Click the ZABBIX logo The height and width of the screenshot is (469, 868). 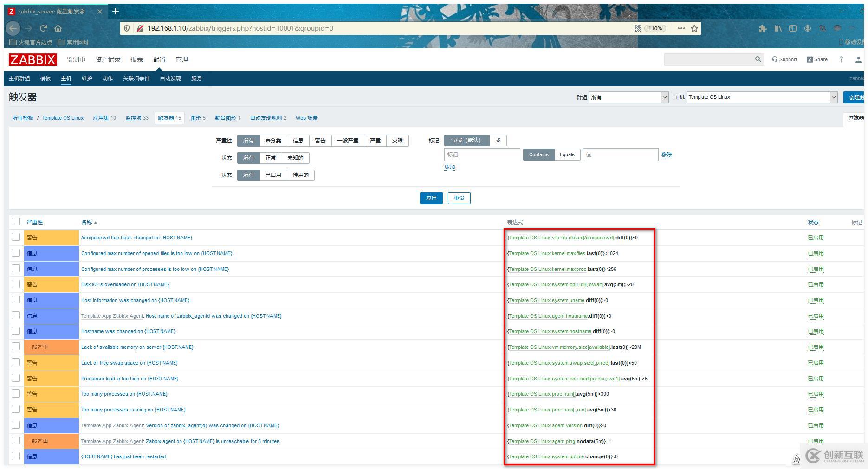32,59
